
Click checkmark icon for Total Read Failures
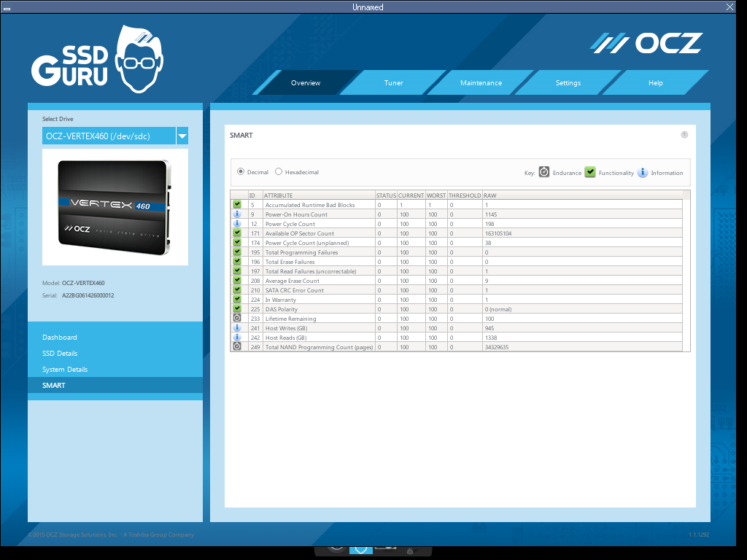click(x=237, y=271)
